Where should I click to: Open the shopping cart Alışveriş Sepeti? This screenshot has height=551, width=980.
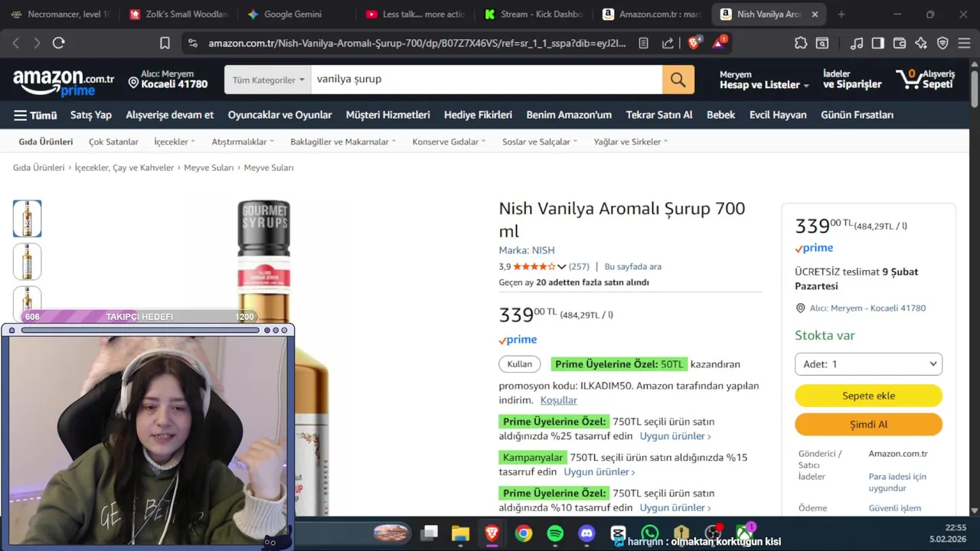[x=926, y=80]
